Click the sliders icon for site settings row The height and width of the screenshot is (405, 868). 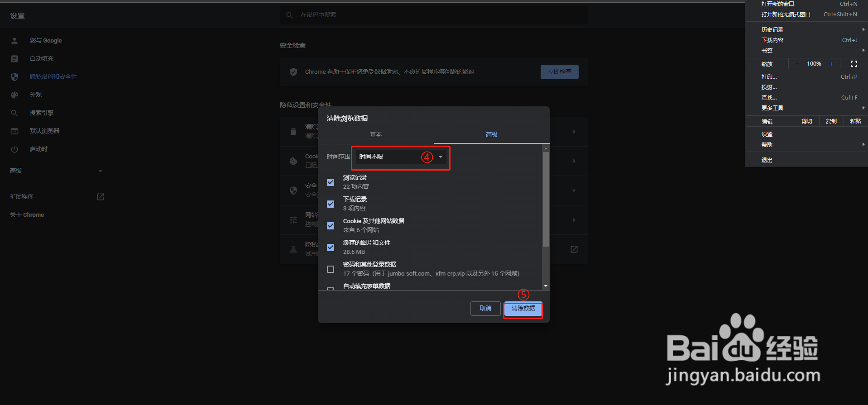pyautogui.click(x=293, y=220)
